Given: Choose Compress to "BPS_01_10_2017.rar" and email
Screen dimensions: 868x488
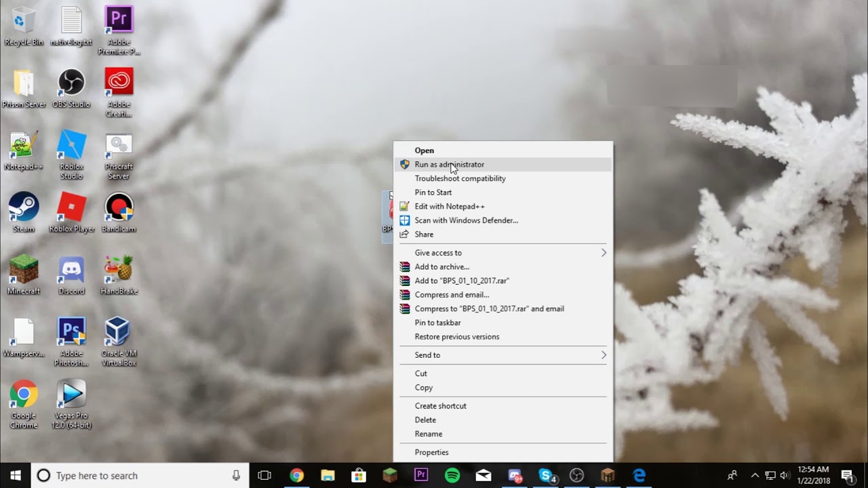Looking at the screenshot, I should pos(502,308).
